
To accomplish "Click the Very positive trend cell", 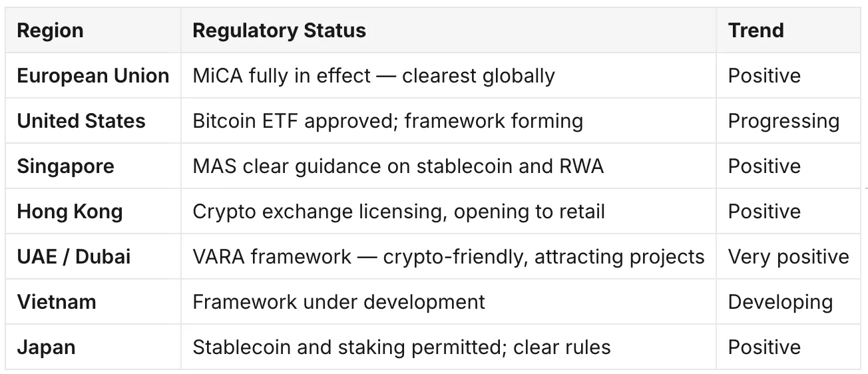I will [x=789, y=257].
